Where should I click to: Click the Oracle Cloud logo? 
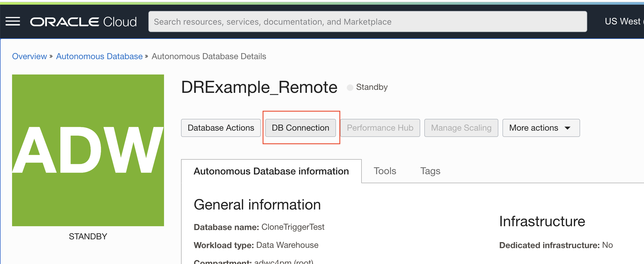pyautogui.click(x=83, y=21)
